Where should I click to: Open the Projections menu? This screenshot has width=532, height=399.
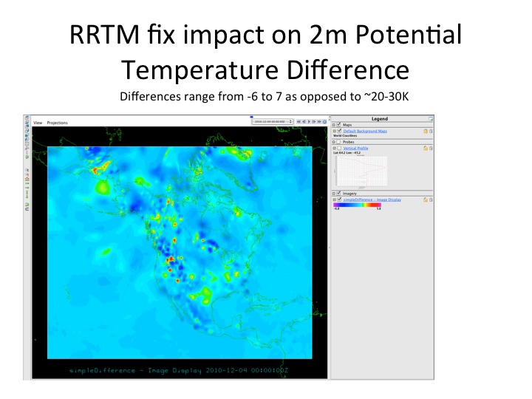point(57,123)
